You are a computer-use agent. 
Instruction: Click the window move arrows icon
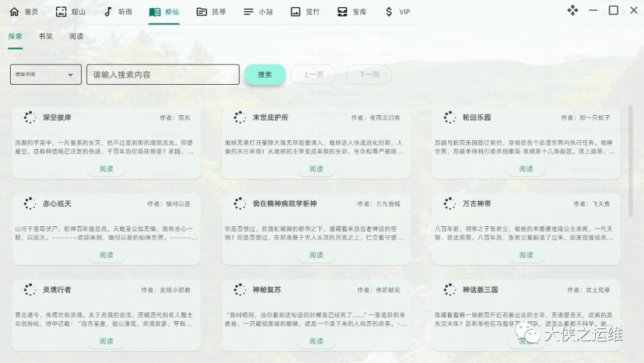point(572,10)
